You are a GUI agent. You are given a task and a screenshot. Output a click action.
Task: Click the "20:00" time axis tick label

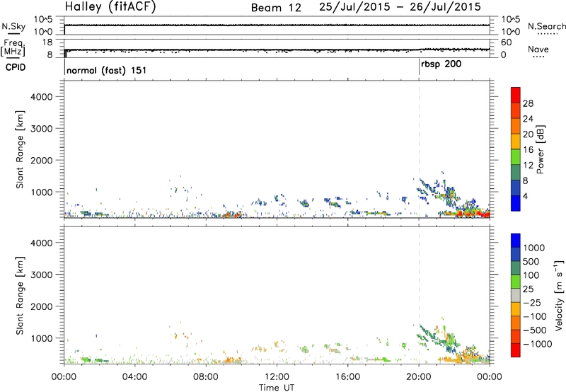coord(419,377)
